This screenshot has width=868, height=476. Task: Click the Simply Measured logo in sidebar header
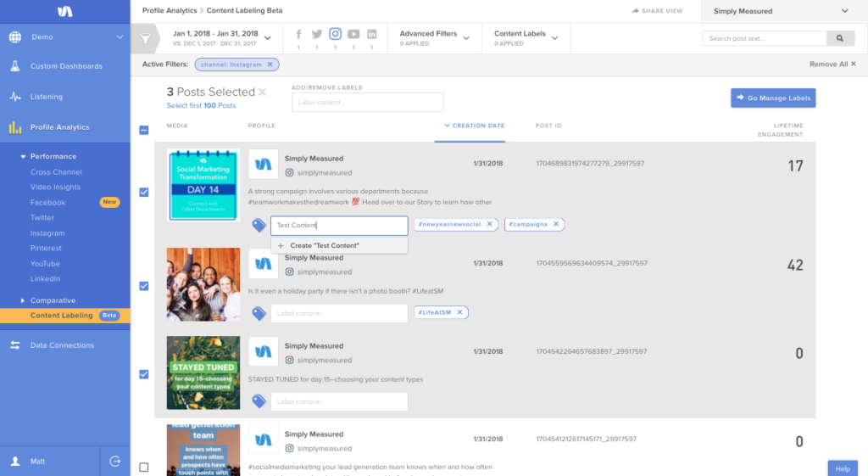[64, 11]
